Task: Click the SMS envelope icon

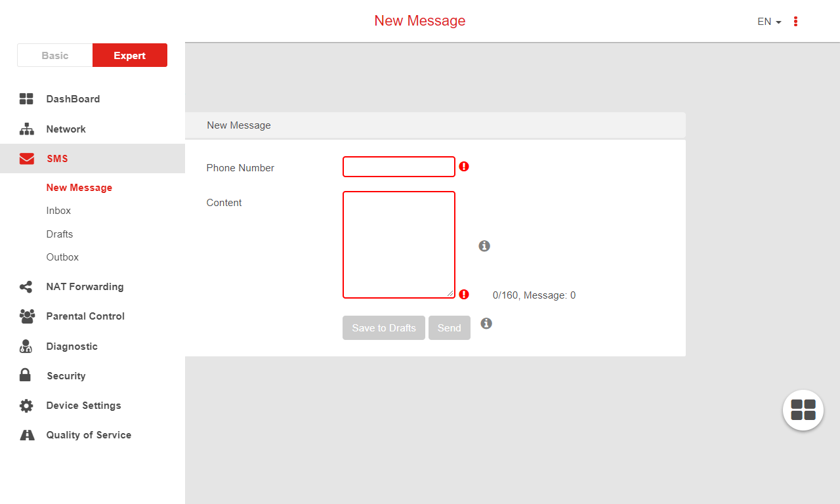Action: pyautogui.click(x=26, y=158)
